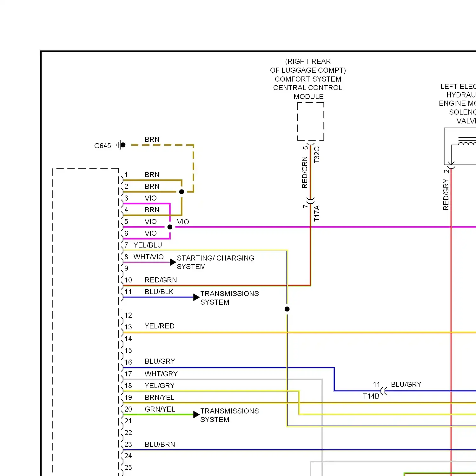Click the T17A connector label
The height and width of the screenshot is (476, 476).
[x=317, y=213]
